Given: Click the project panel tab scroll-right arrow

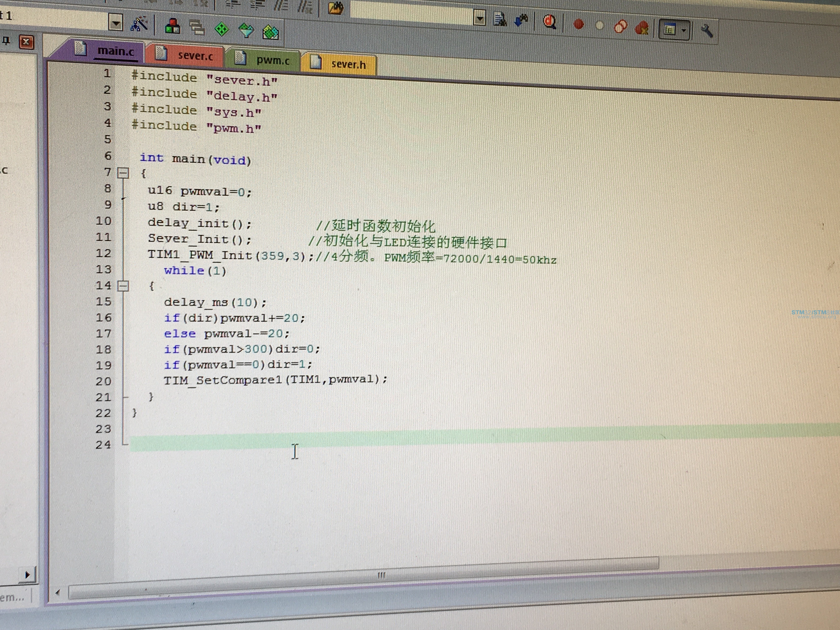Looking at the screenshot, I should click(27, 575).
